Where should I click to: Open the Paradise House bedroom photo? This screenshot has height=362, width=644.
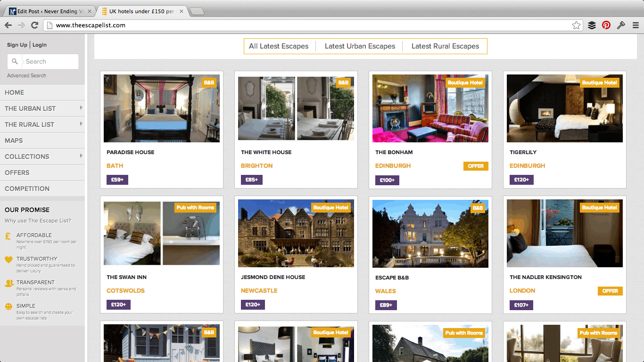pos(162,108)
